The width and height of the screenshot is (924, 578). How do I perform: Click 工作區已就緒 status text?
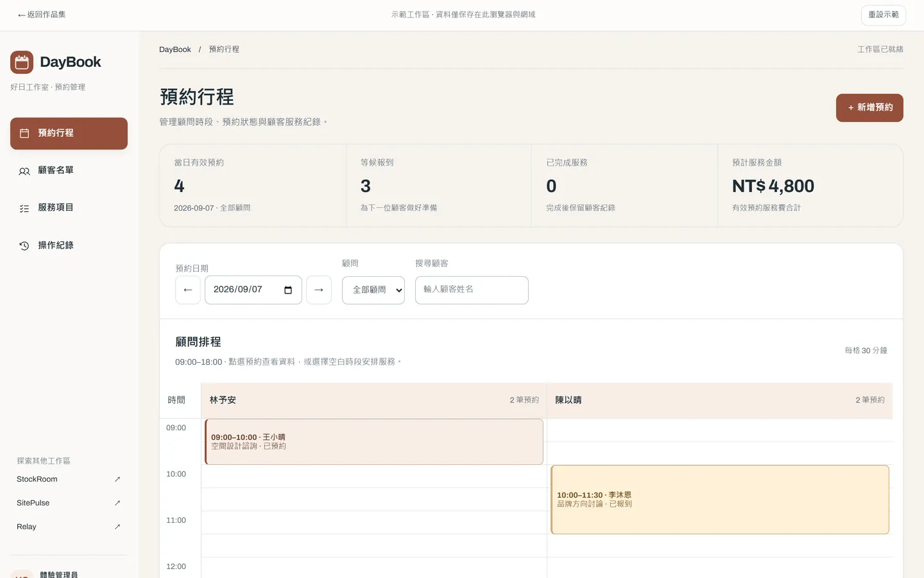880,49
